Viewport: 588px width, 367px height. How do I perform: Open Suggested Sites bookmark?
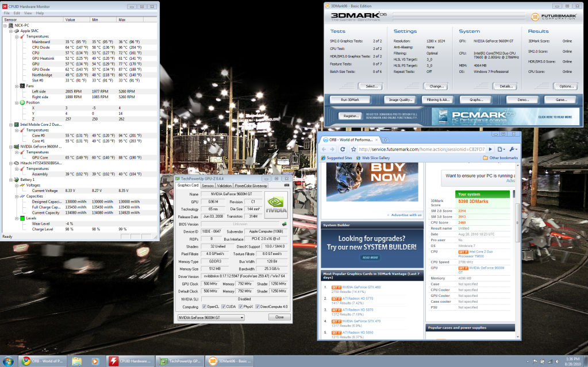pos(336,158)
